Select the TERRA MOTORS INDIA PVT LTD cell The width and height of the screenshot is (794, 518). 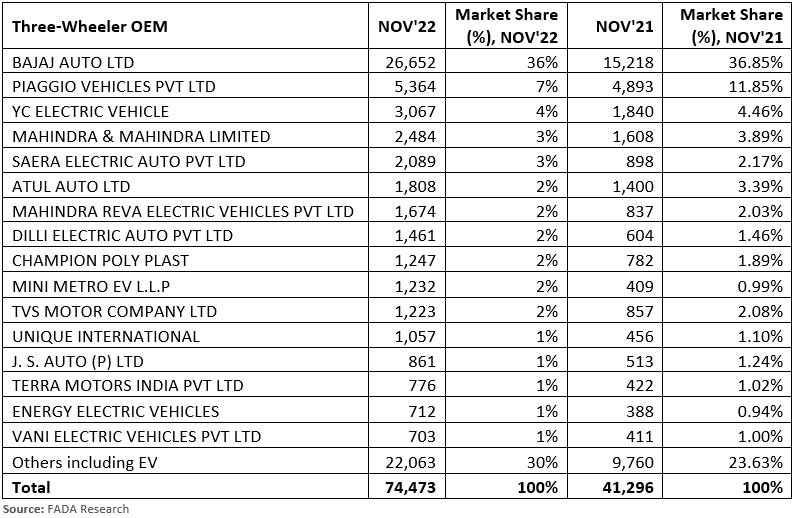[127, 386]
